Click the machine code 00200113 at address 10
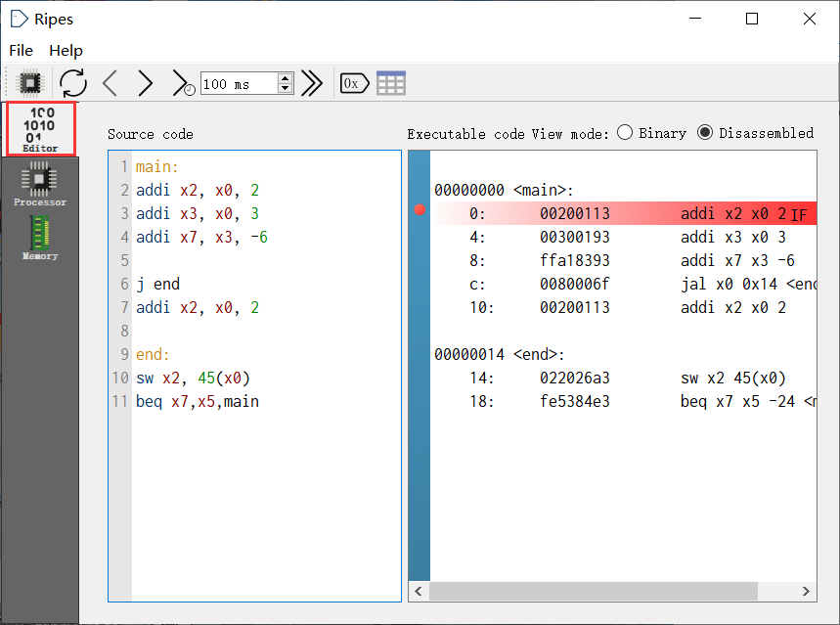 [575, 308]
